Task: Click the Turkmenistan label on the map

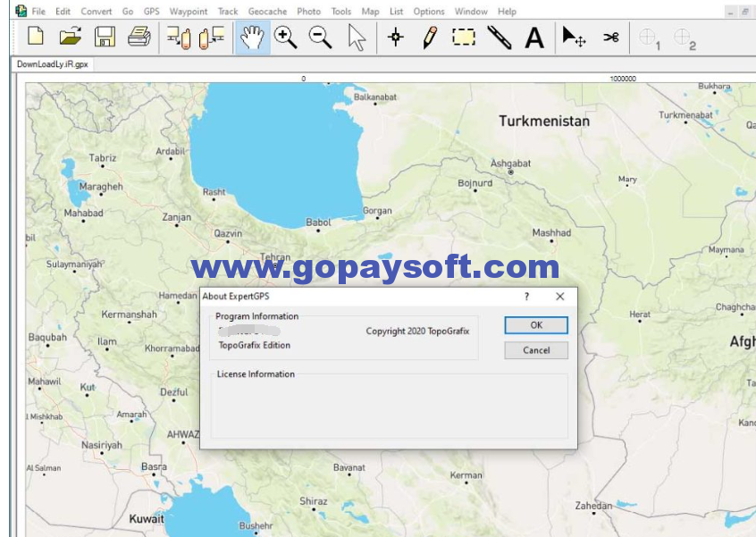Action: (544, 121)
